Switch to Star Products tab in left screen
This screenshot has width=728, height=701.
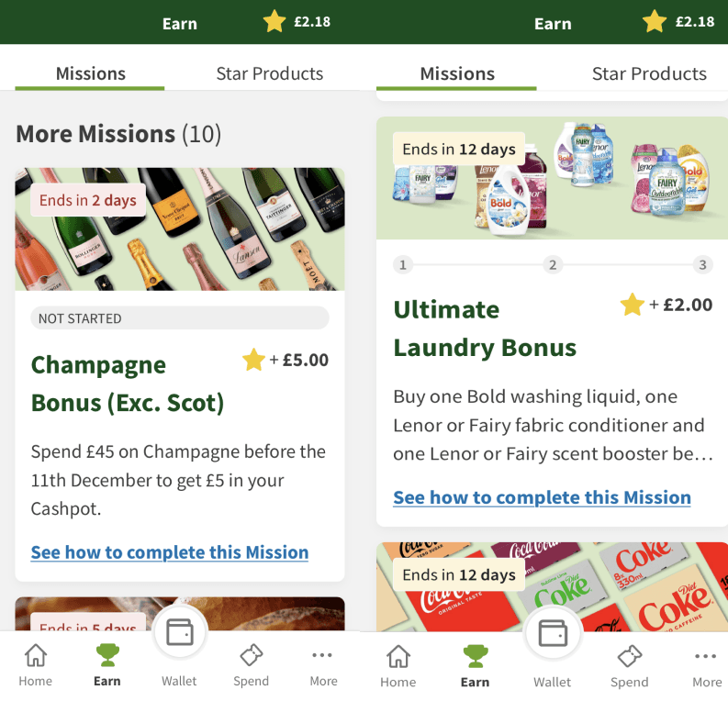269,73
